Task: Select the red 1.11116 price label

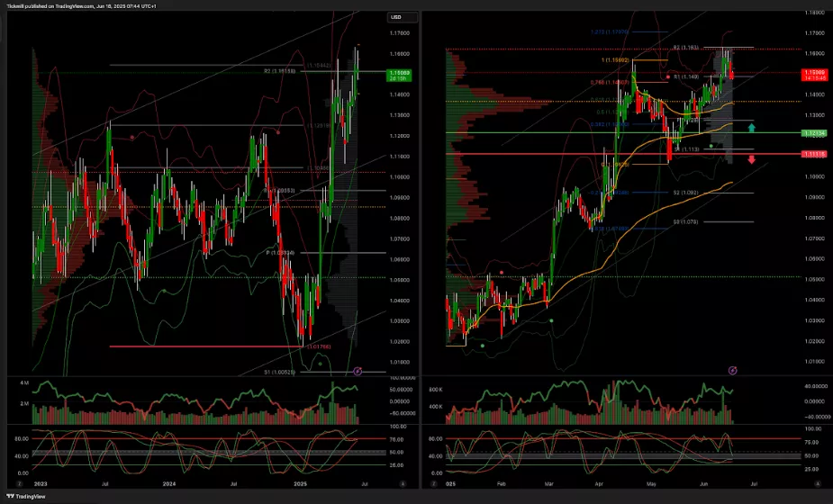Action: tap(812, 155)
